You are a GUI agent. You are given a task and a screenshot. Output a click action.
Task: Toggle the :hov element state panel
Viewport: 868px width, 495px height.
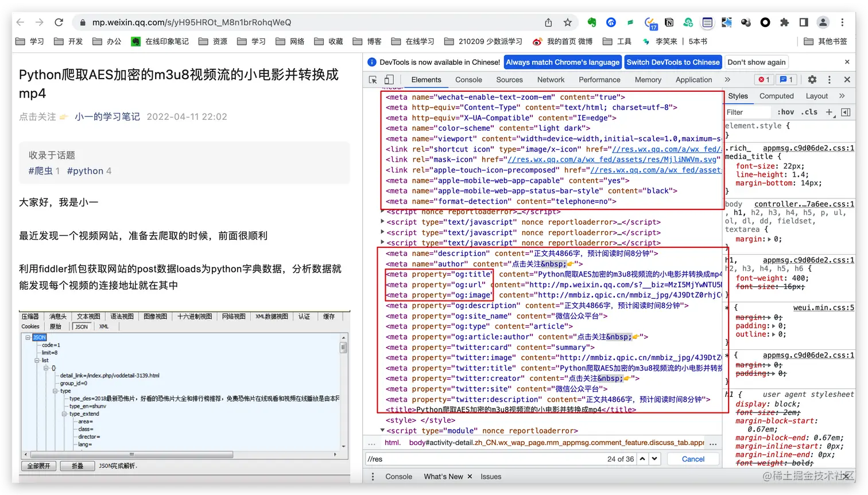point(785,112)
